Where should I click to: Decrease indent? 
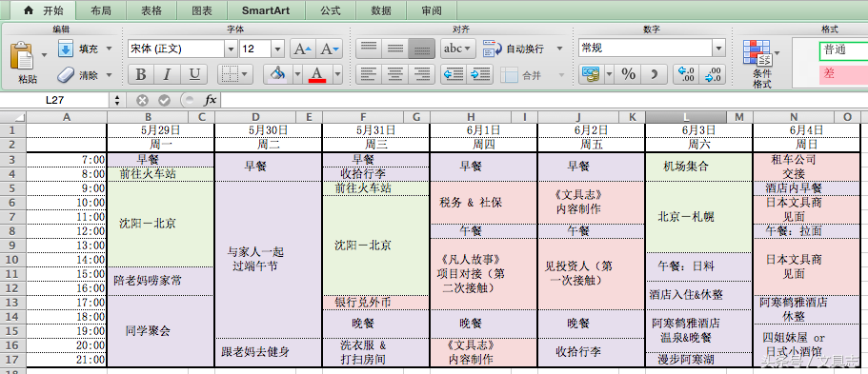pos(454,74)
